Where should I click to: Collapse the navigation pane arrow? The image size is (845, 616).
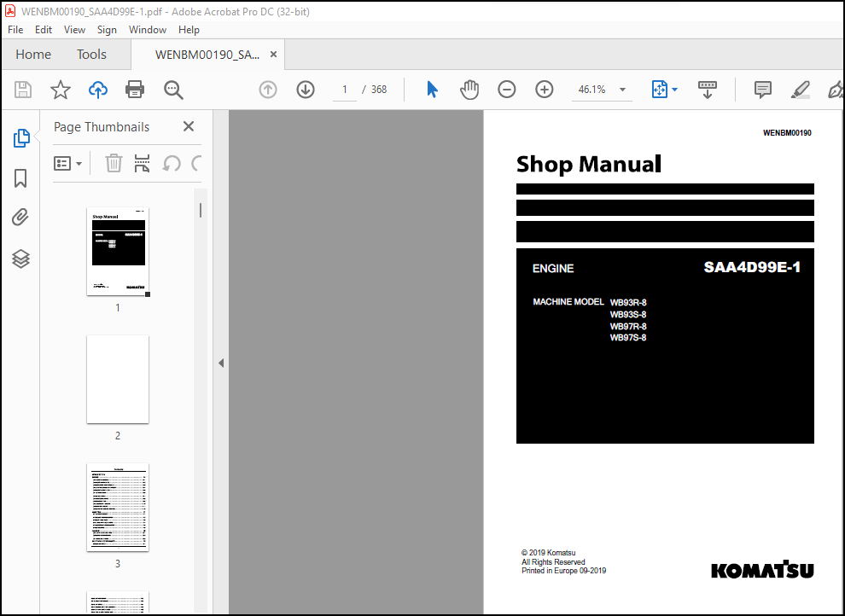pyautogui.click(x=221, y=363)
